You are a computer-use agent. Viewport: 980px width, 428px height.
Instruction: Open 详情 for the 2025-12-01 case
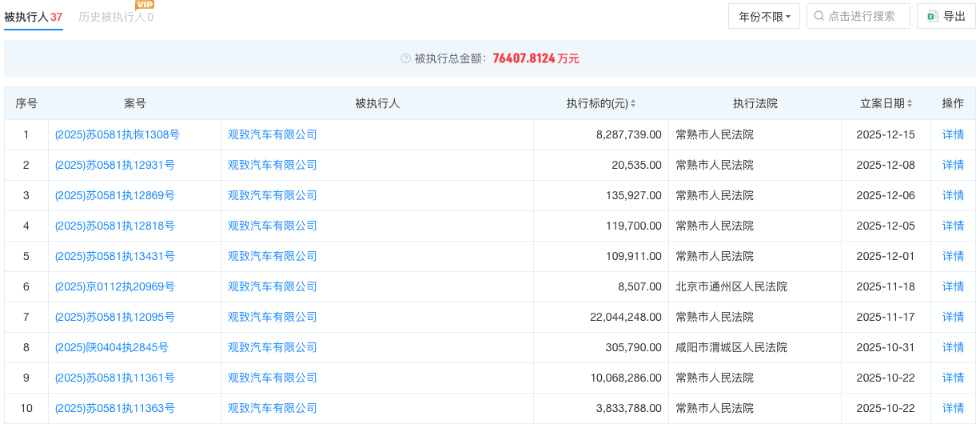tap(953, 256)
